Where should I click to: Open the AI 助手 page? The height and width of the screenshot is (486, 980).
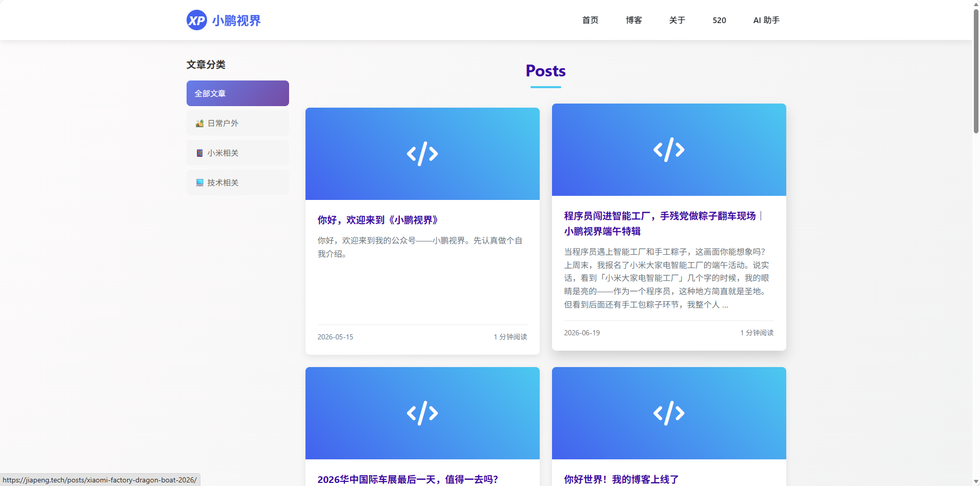coord(766,20)
